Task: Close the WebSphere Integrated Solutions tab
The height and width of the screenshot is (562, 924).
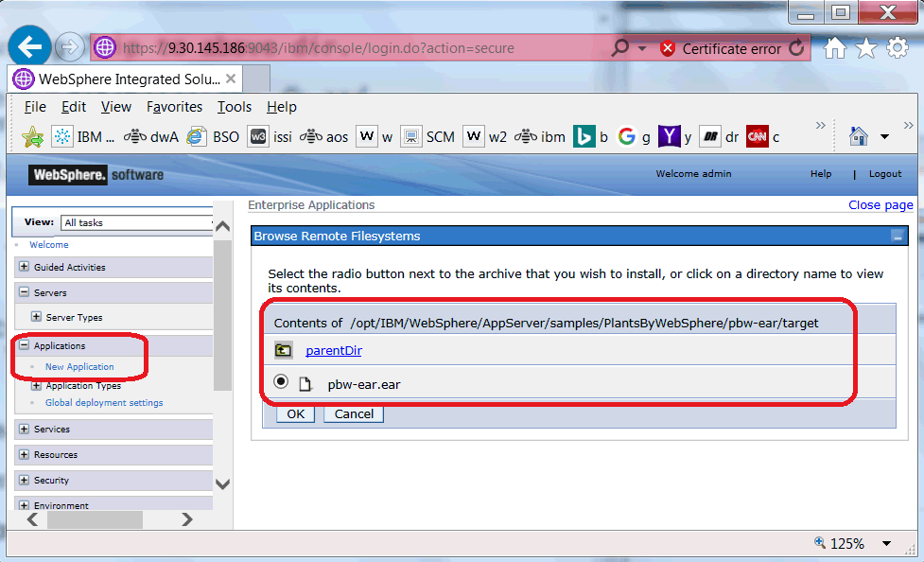Action: (231, 79)
